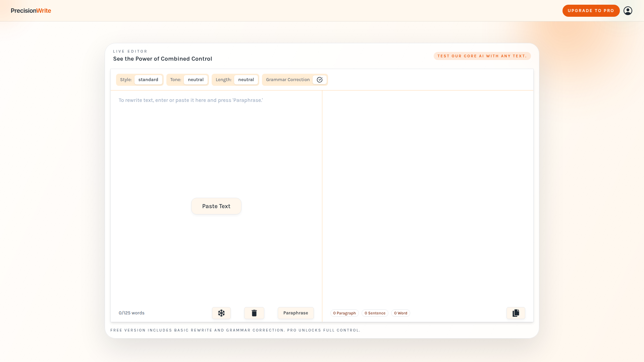Click the 0 Paragraph counter chip
The width and height of the screenshot is (644, 362).
(x=344, y=313)
